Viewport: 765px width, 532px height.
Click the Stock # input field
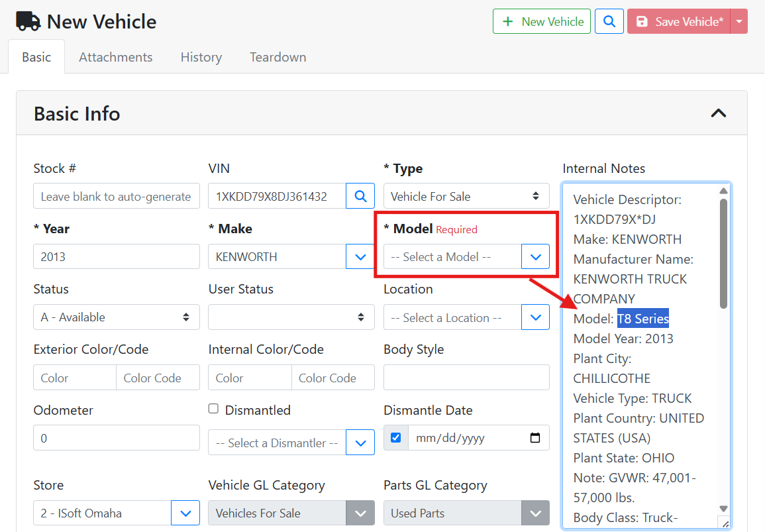coord(116,196)
